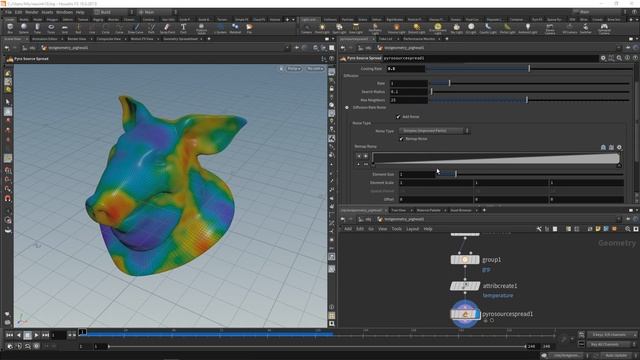Jump to the last frame
Image resolution: width=640 pixels, height=360 pixels.
pyautogui.click(x=46, y=335)
